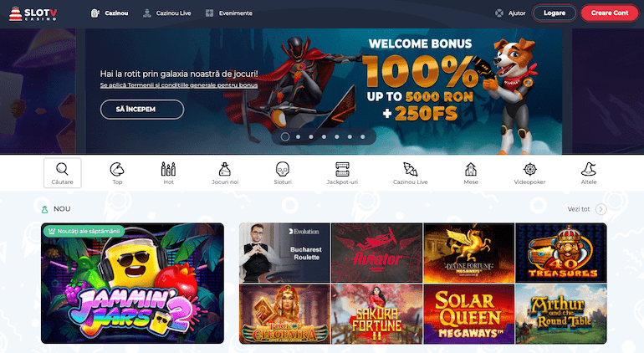Select the second banner carousel dot
Viewport: 644px width, 353px height.
(x=299, y=137)
